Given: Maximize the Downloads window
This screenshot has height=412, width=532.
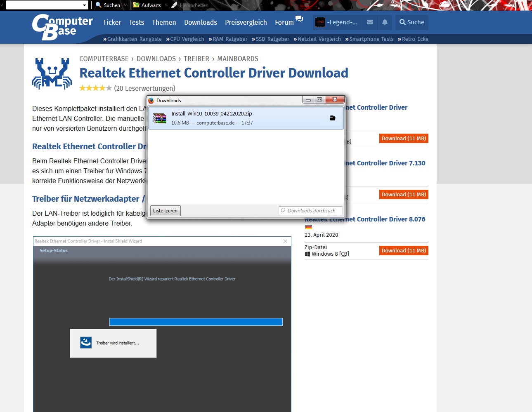Looking at the screenshot, I should (x=319, y=100).
